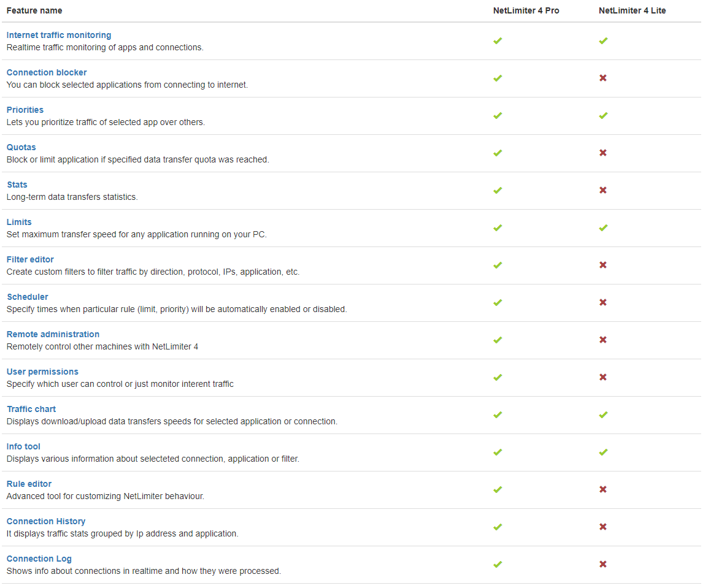The width and height of the screenshot is (711, 588).
Task: Click Pro checkmark for User permissions
Action: pos(498,377)
